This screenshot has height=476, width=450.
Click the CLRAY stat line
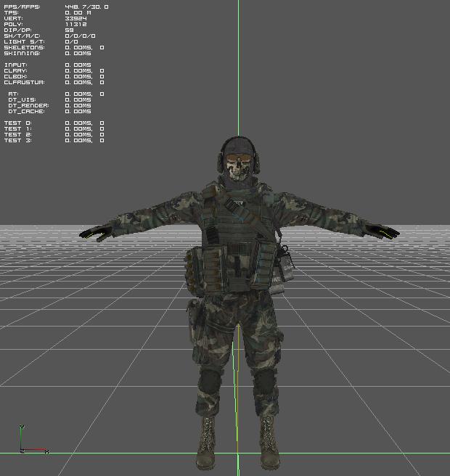pyautogui.click(x=54, y=70)
